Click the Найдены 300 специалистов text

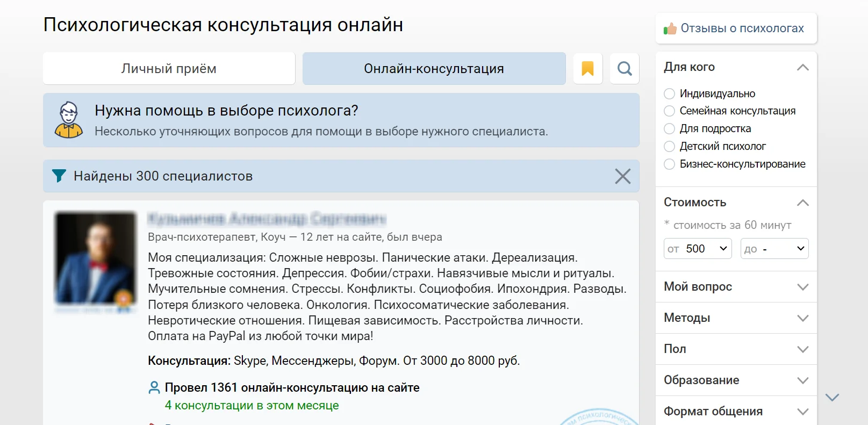[163, 176]
